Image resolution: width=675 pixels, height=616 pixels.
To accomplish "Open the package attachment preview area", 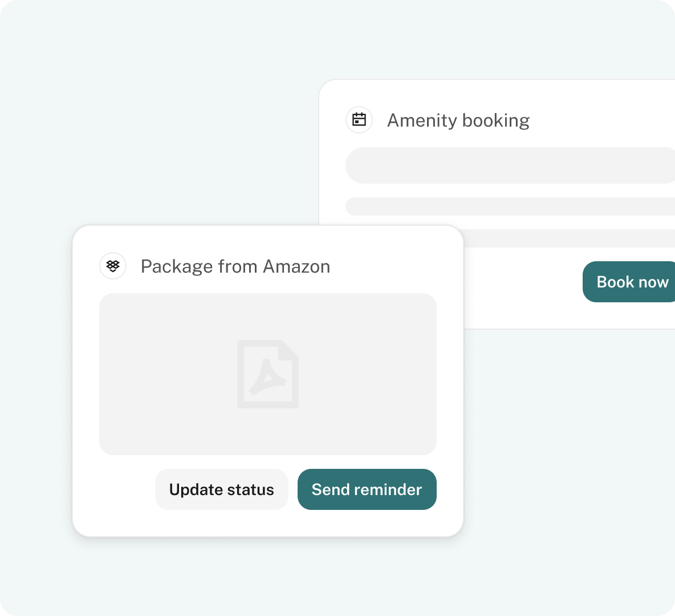I will coord(268,374).
